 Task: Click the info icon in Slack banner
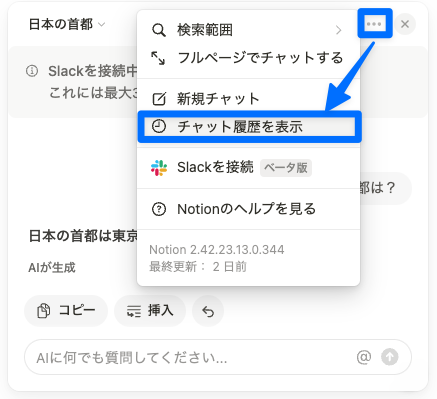(32, 71)
